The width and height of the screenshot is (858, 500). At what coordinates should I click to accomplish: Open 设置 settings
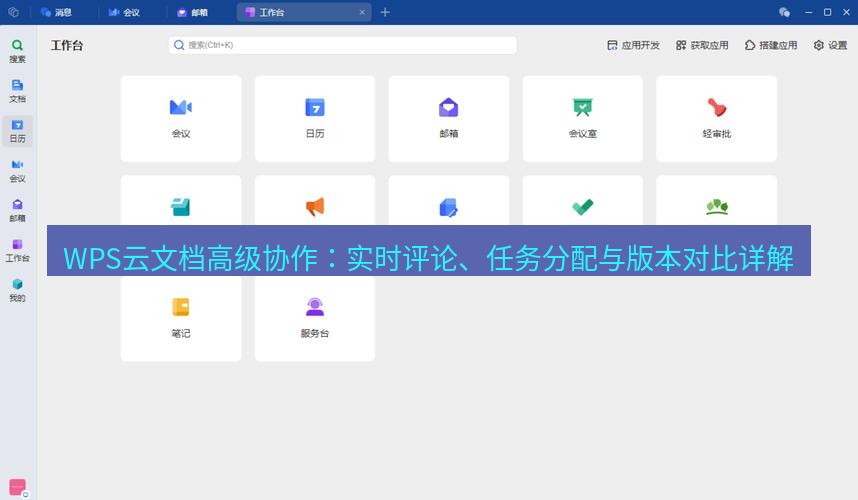tap(831, 45)
